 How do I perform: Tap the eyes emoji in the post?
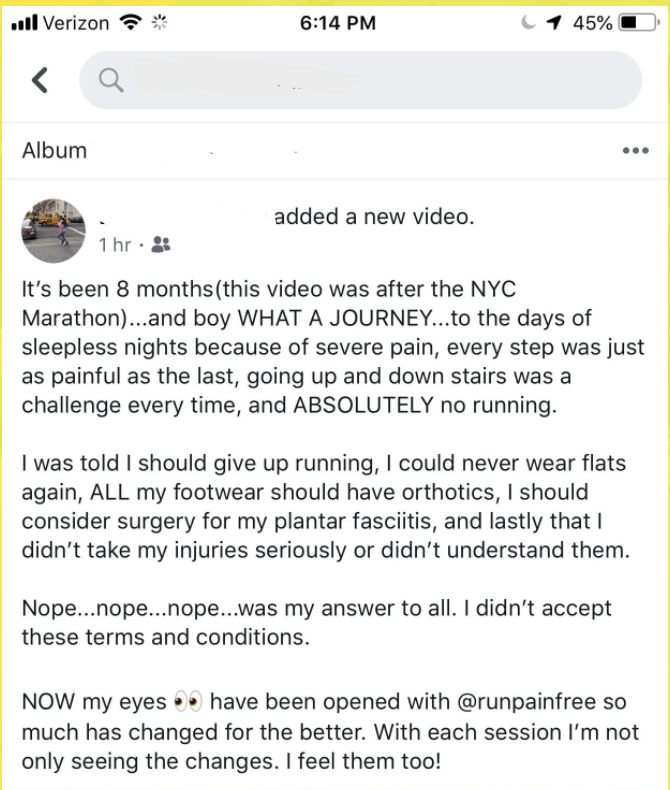point(186,702)
